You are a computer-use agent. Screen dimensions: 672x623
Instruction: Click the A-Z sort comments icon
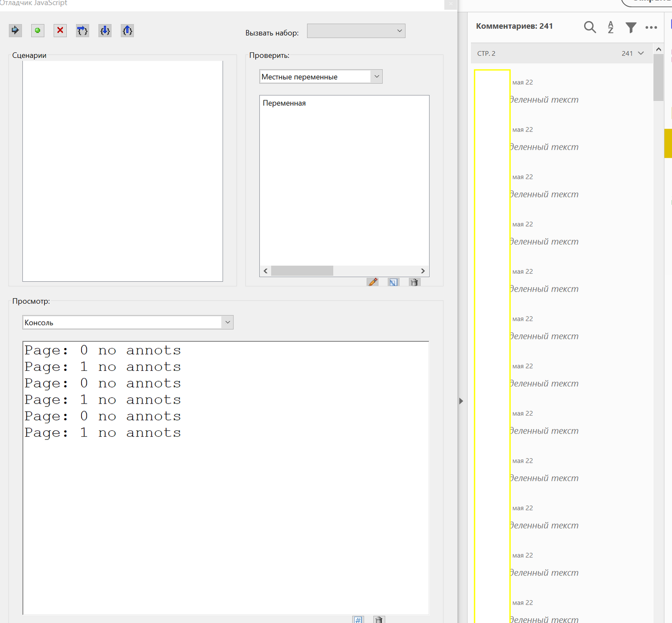click(611, 27)
